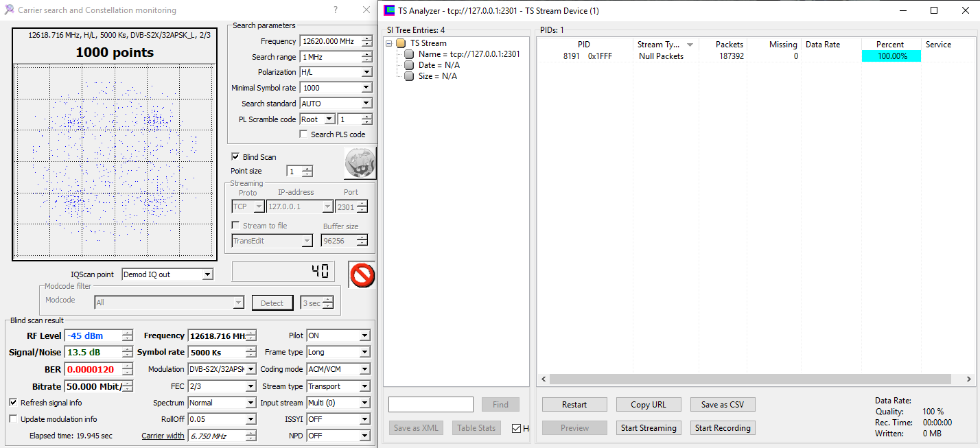Click the Start Streaming button

(649, 427)
